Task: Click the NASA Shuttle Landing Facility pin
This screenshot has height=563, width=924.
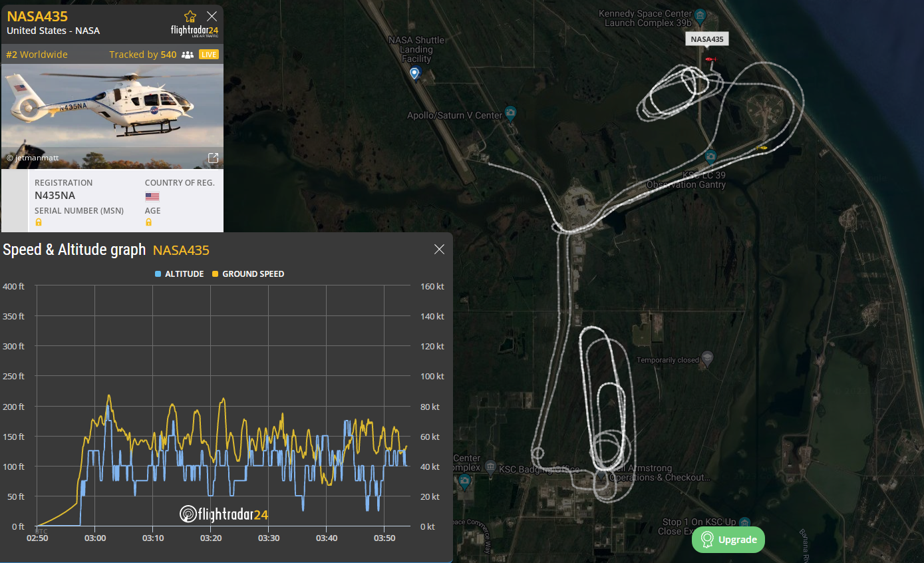Action: [414, 73]
